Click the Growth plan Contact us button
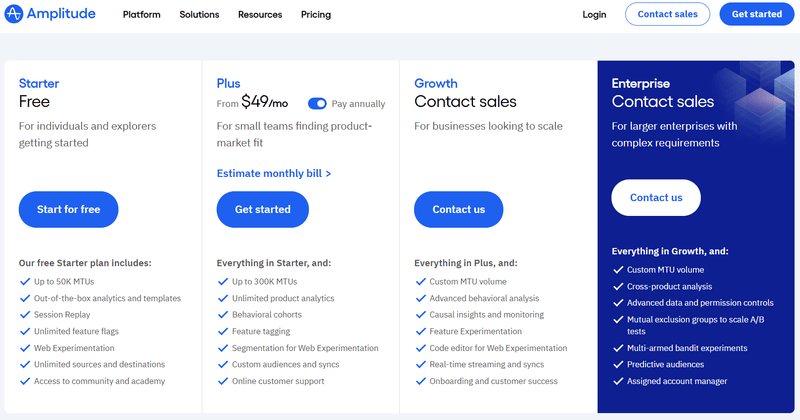This screenshot has height=420, width=800. (459, 209)
